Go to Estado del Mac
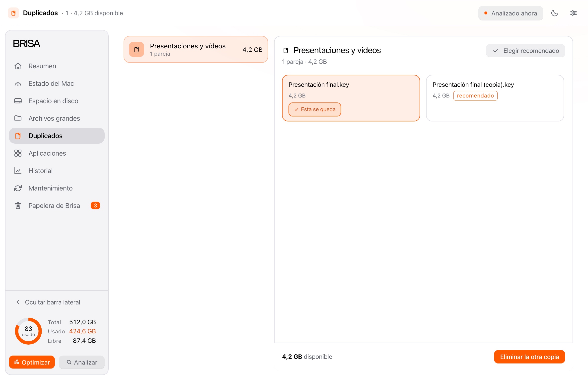Viewport: 588px width, 379px height. coord(57,84)
